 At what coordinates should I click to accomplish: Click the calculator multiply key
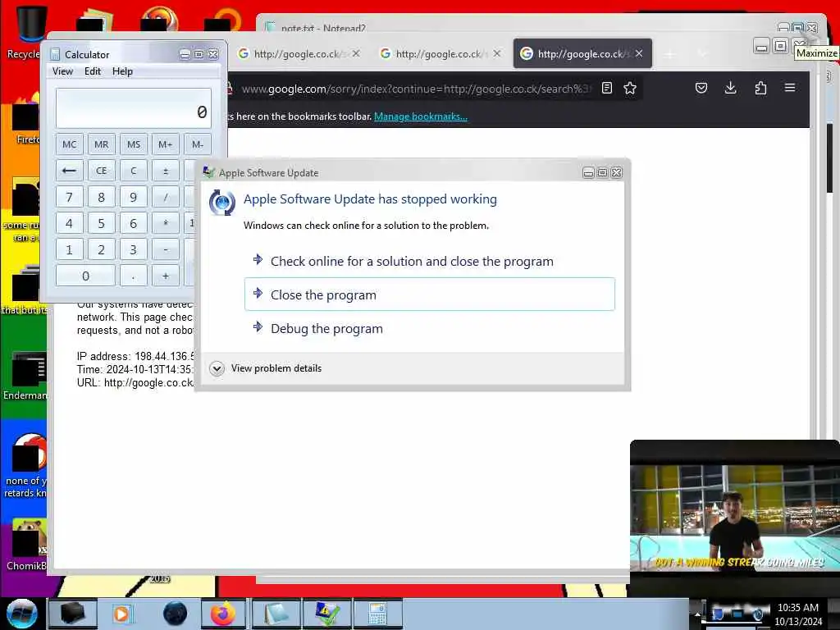click(166, 223)
